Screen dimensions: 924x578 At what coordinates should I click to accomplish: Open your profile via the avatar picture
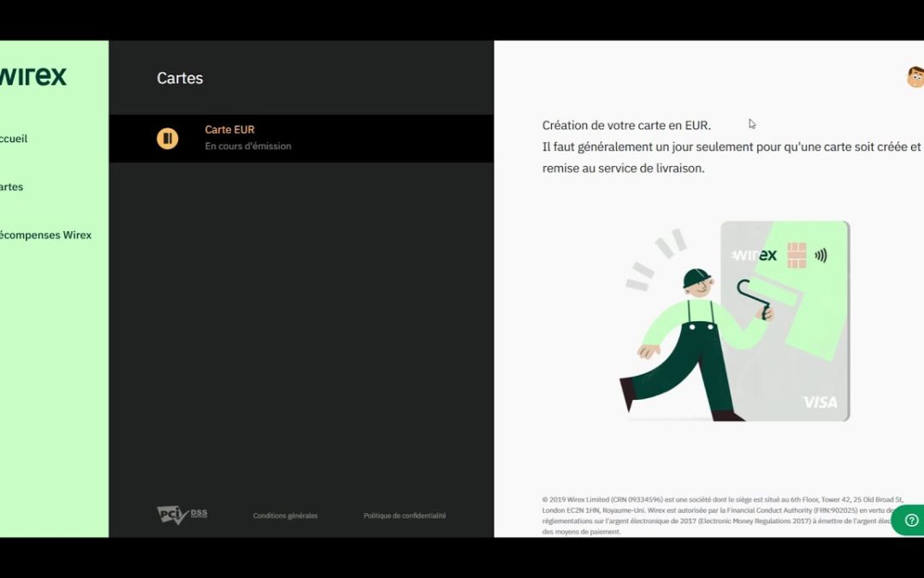915,77
